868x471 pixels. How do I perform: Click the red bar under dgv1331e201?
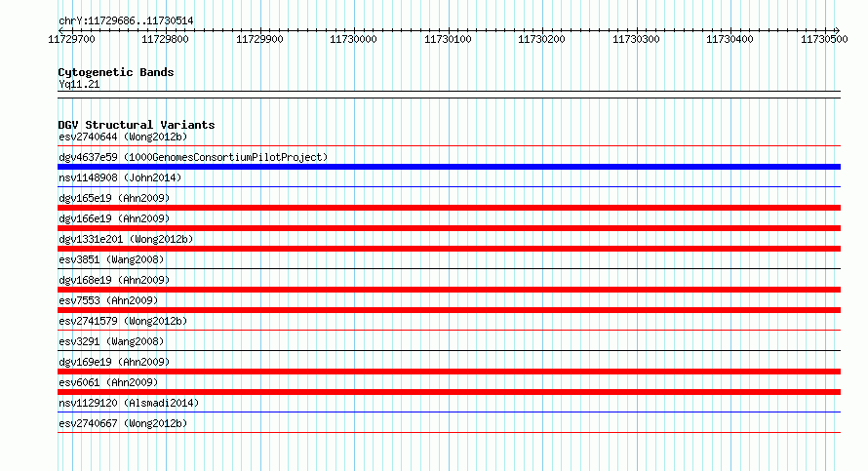pyautogui.click(x=449, y=249)
